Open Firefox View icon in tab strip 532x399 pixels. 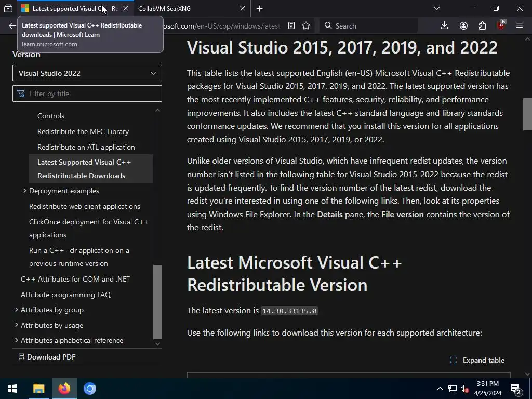pos(8,8)
